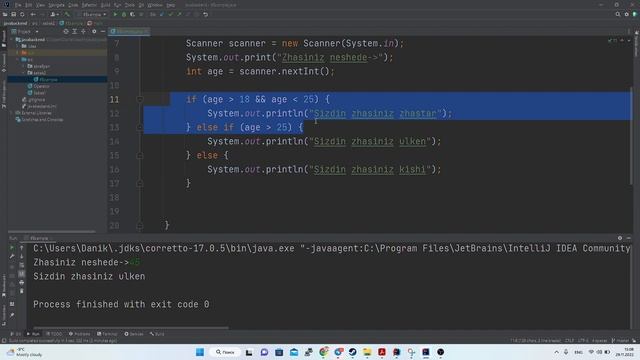
Task: Click Collapse All icon in Project panel header
Action: click(83, 31)
